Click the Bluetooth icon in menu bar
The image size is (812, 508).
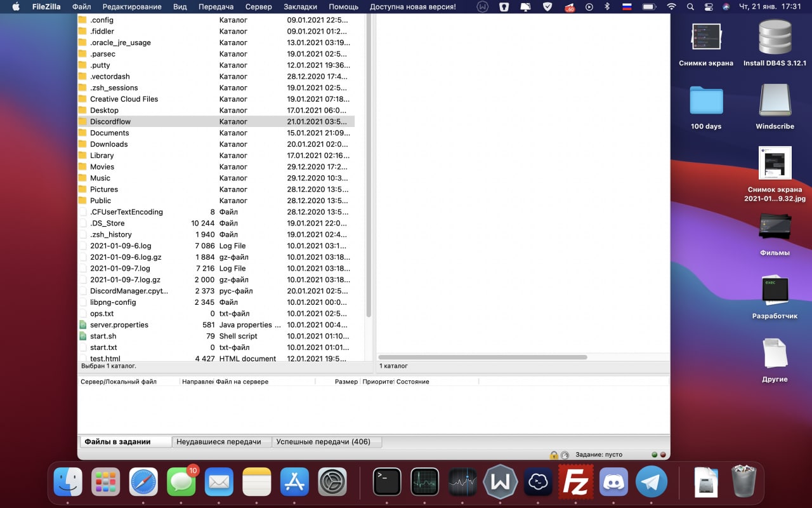pyautogui.click(x=606, y=7)
